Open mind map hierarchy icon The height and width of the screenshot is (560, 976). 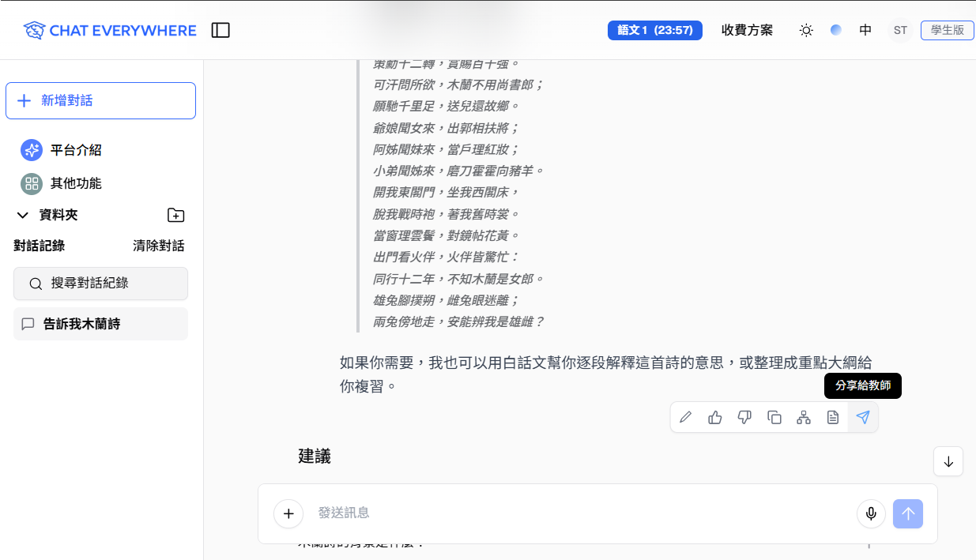804,417
